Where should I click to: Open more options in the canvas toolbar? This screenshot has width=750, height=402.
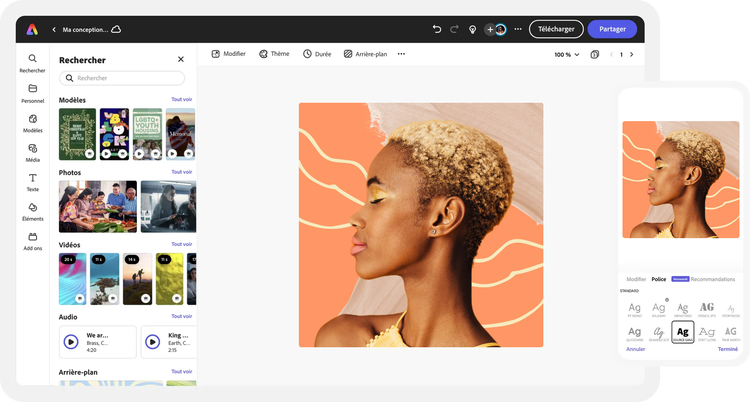pyautogui.click(x=401, y=54)
